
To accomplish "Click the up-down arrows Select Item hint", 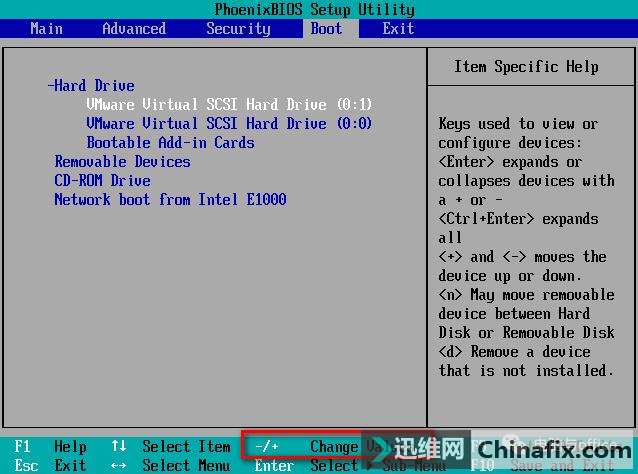I will 171,446.
